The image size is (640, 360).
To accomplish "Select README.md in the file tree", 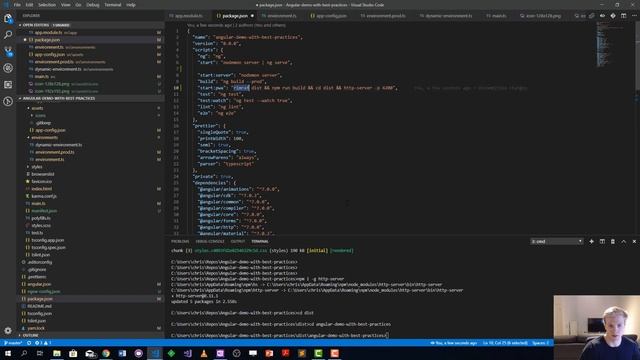I will click(40, 306).
